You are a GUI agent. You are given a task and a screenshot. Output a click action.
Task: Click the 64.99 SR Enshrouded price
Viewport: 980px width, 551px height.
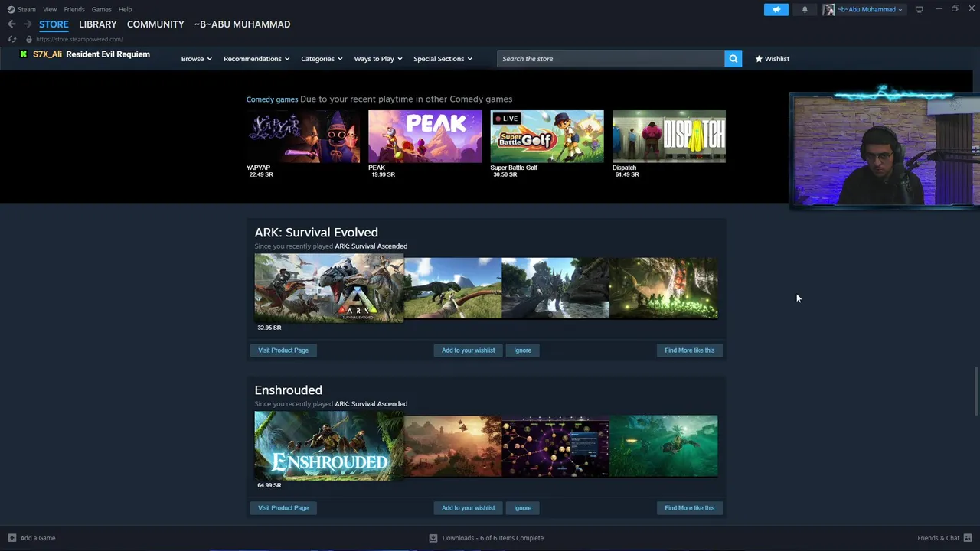269,485
